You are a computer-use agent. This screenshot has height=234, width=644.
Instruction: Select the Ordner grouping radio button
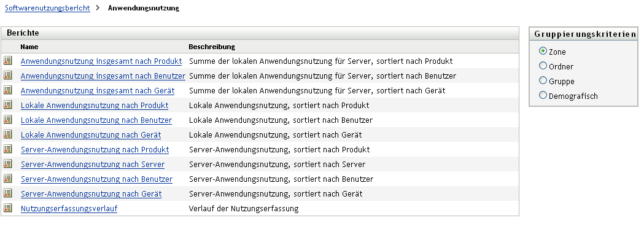pyautogui.click(x=543, y=66)
